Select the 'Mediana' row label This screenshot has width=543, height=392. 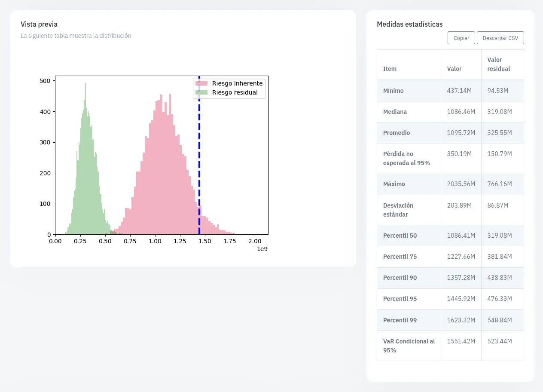pyautogui.click(x=395, y=112)
